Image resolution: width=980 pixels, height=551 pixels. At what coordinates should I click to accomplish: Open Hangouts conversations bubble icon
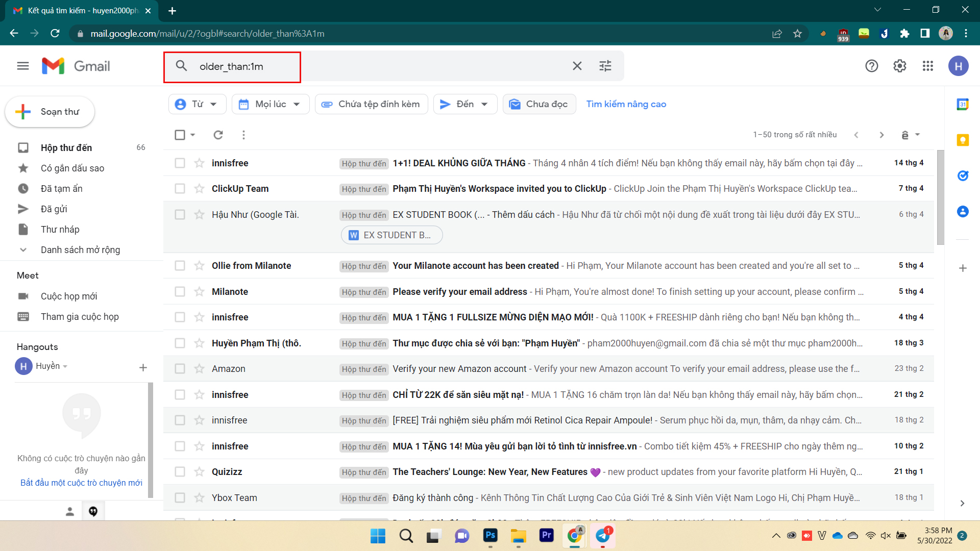point(93,511)
